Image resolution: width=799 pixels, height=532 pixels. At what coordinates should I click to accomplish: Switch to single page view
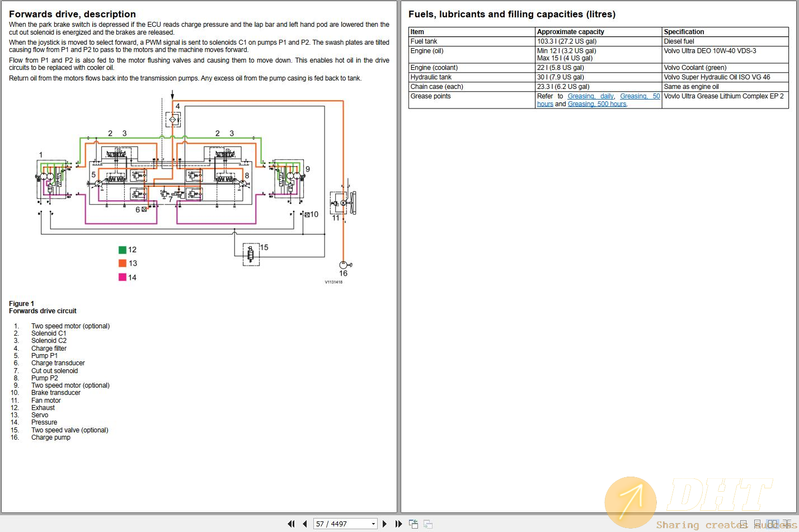pyautogui.click(x=744, y=524)
